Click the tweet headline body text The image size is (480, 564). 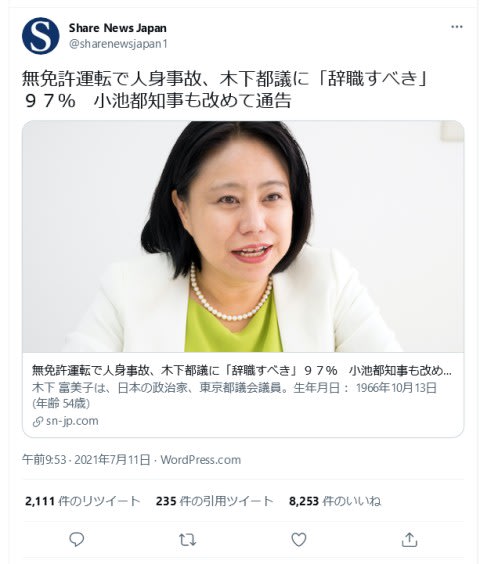(225, 90)
